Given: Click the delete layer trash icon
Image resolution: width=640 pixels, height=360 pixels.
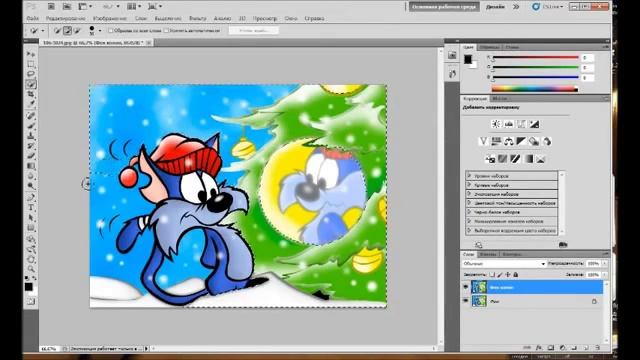Looking at the screenshot, I should [598, 348].
